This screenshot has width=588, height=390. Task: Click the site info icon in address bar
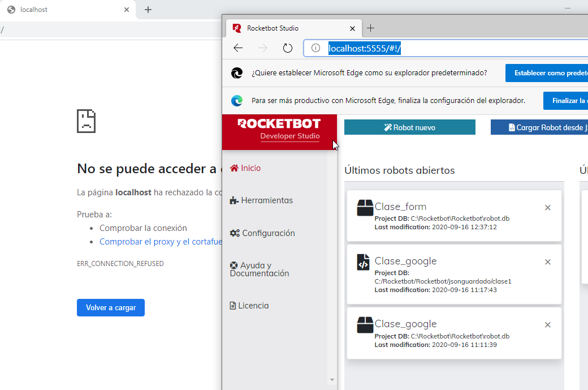point(316,48)
